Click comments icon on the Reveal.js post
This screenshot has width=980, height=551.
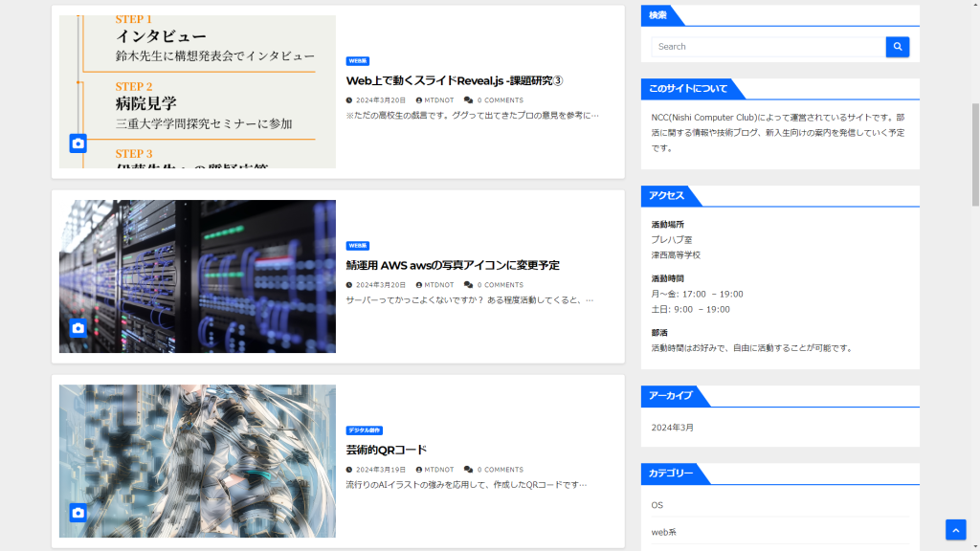tap(468, 99)
